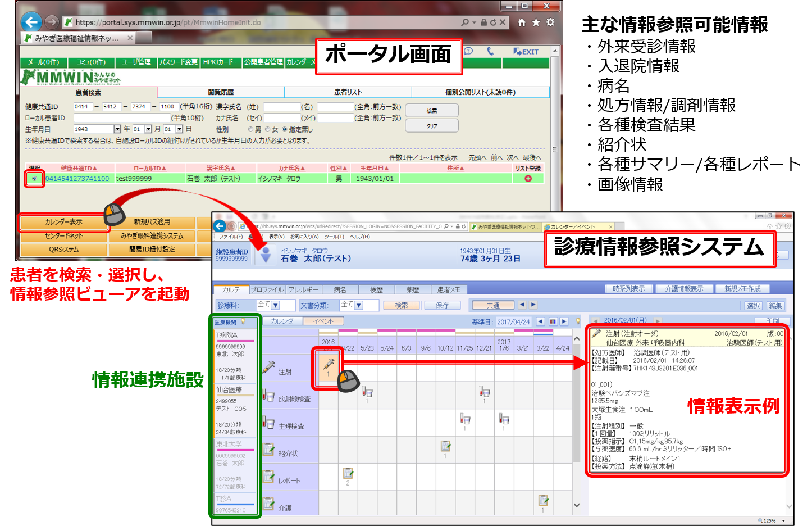Open report document icon in 3/22 column
This screenshot has width=812, height=526.
348,474
